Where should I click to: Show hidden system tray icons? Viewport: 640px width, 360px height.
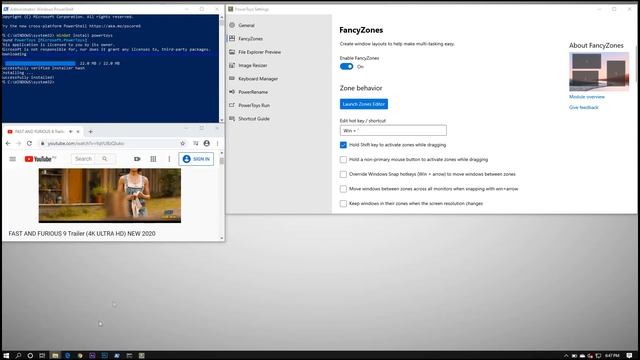point(566,356)
